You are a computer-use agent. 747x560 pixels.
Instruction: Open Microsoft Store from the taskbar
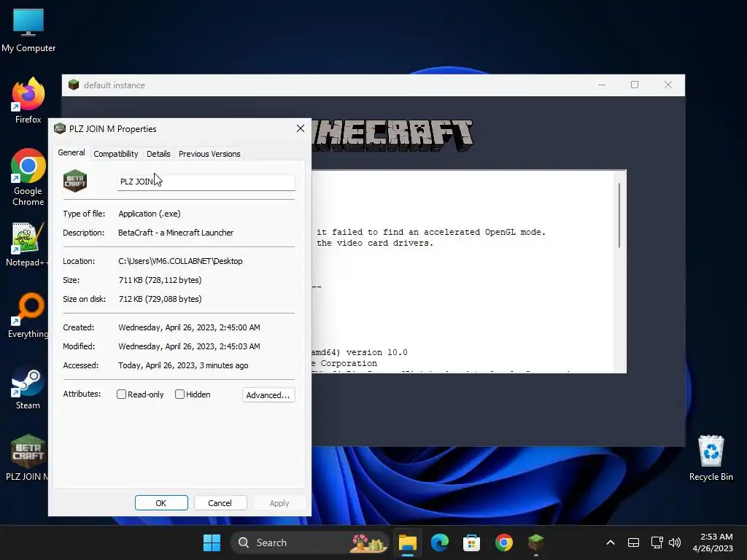coord(471,542)
